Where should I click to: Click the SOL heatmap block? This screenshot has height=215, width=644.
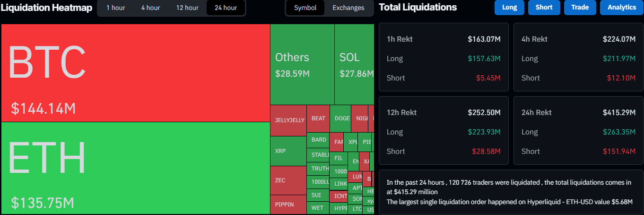tap(354, 64)
